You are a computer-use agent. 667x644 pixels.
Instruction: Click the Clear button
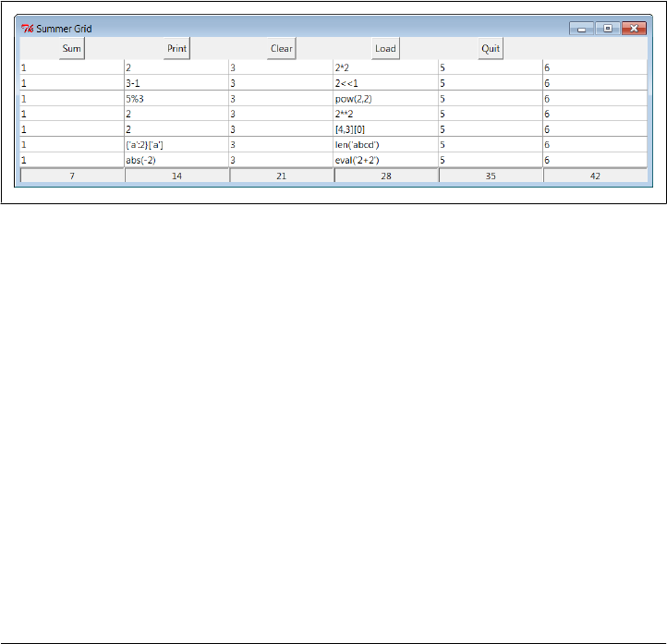tap(281, 48)
